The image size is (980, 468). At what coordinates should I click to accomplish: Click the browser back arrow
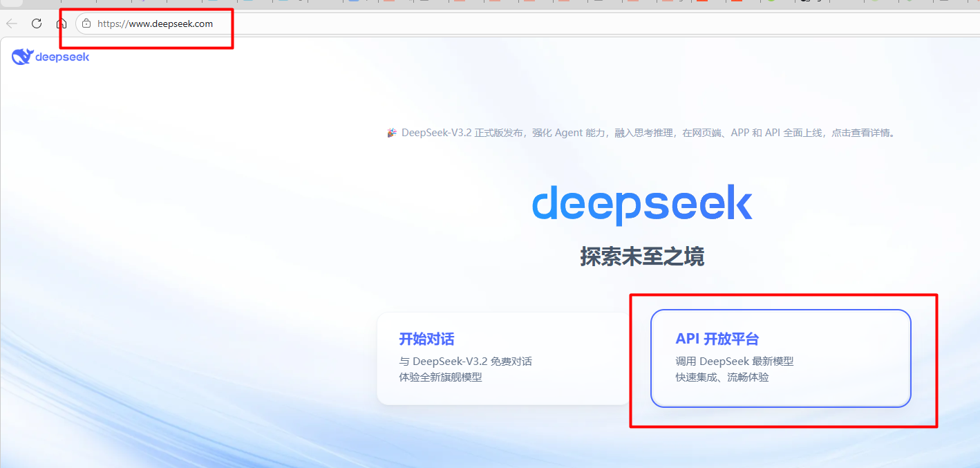[x=12, y=24]
